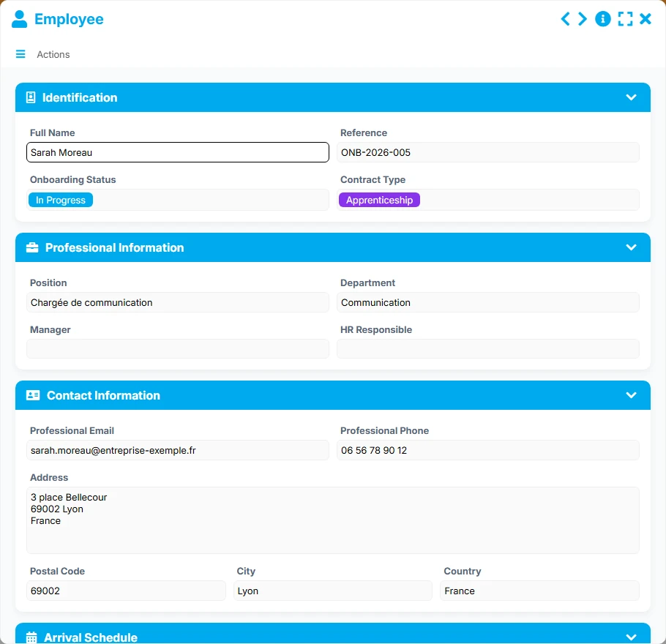The image size is (666, 644).
Task: Click the Professional Phone field
Action: click(487, 450)
